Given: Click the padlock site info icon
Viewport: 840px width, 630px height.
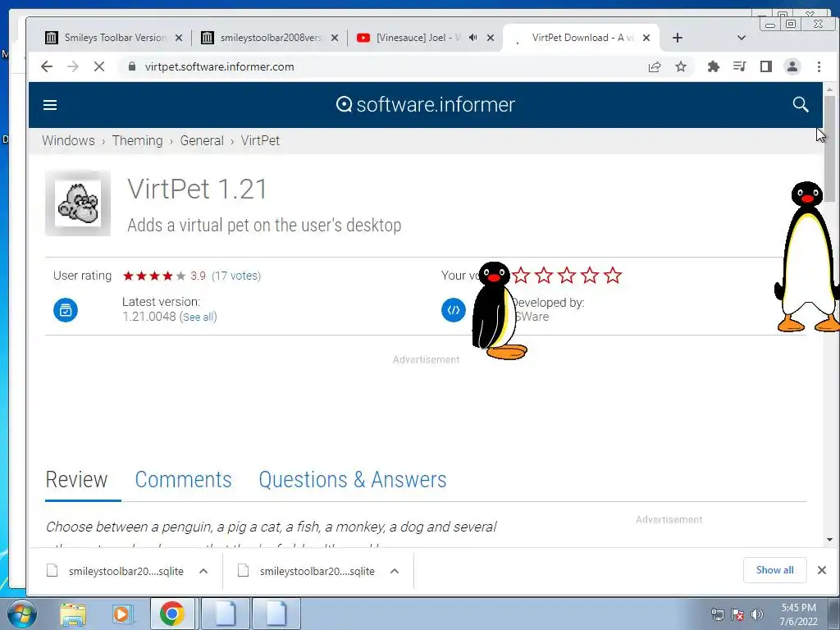Looking at the screenshot, I should point(131,66).
